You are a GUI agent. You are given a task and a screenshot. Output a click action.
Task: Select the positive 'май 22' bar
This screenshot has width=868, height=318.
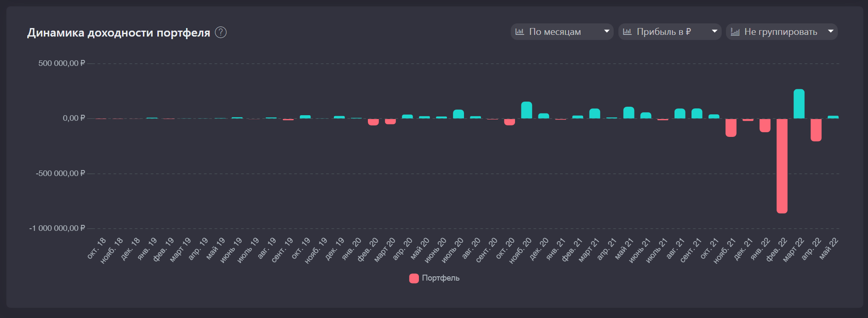(x=833, y=117)
